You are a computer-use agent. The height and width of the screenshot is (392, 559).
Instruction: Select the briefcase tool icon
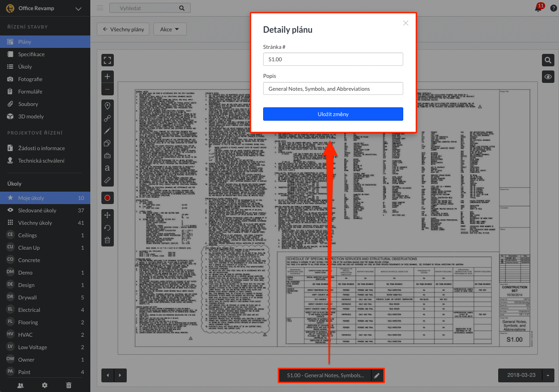[107, 156]
